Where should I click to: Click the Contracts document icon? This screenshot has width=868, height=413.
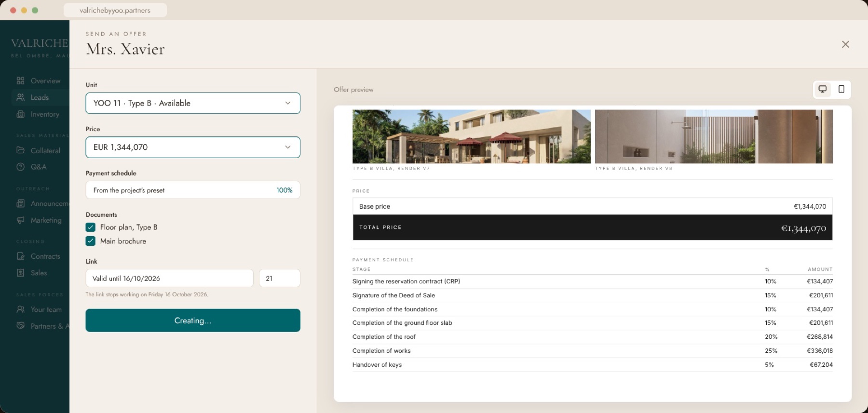pyautogui.click(x=20, y=256)
